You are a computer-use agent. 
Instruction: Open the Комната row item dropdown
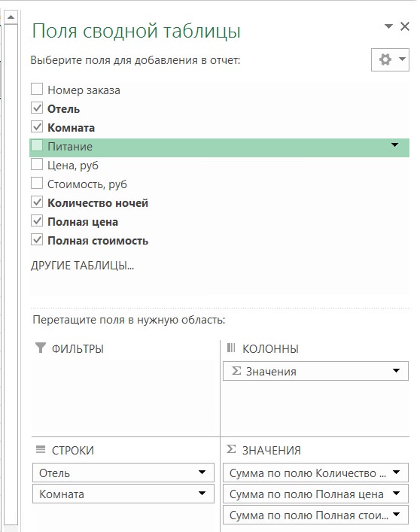click(202, 494)
